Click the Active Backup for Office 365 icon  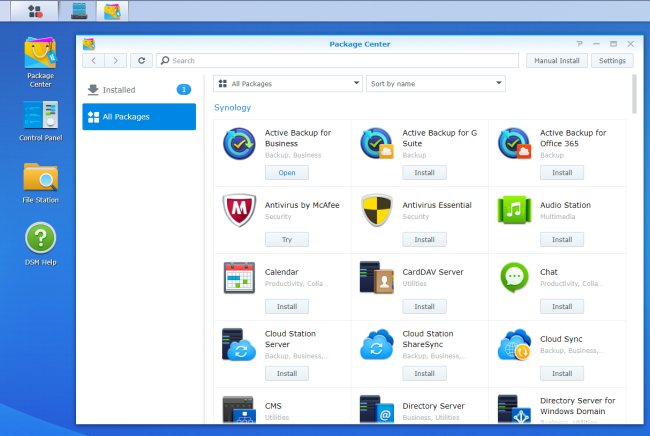pos(514,143)
